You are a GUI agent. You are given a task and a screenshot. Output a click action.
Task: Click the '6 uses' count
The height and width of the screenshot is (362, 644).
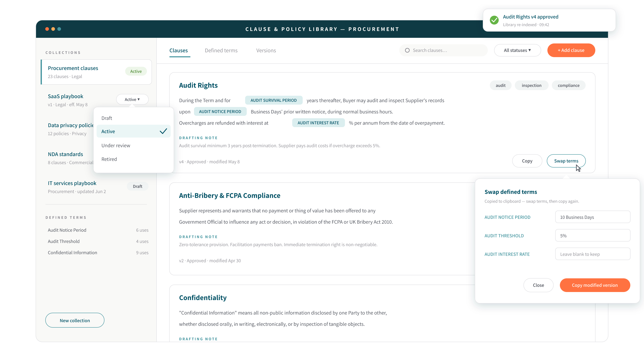click(142, 230)
